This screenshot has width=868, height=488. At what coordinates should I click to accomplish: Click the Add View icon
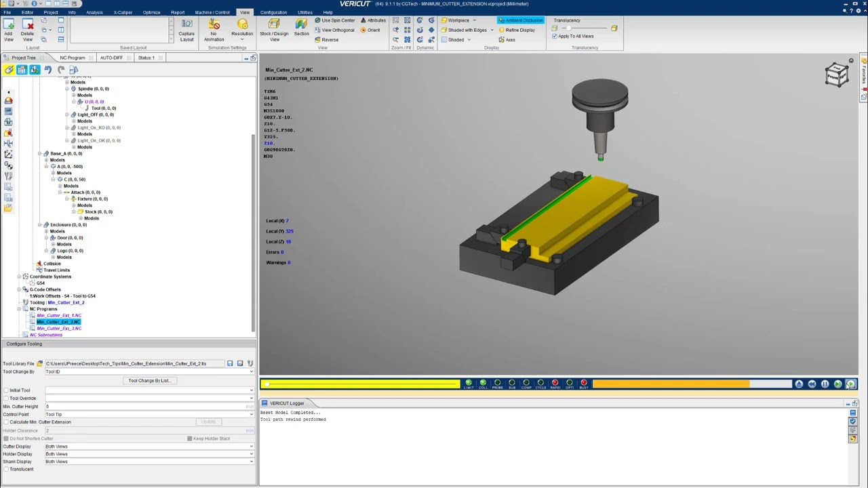(8, 29)
